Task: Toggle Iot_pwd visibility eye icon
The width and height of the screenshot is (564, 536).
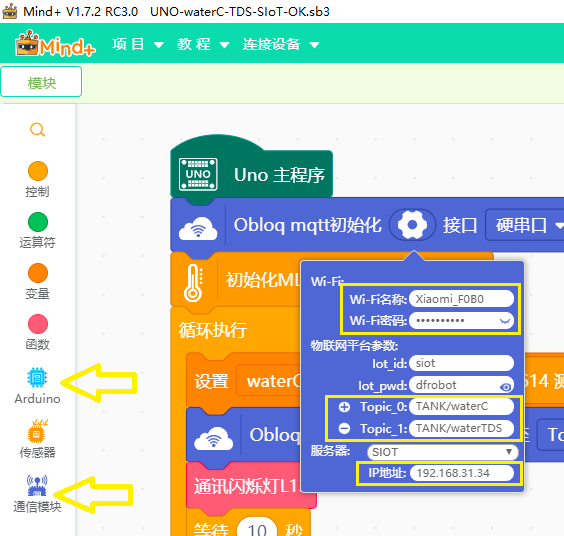Action: click(505, 387)
